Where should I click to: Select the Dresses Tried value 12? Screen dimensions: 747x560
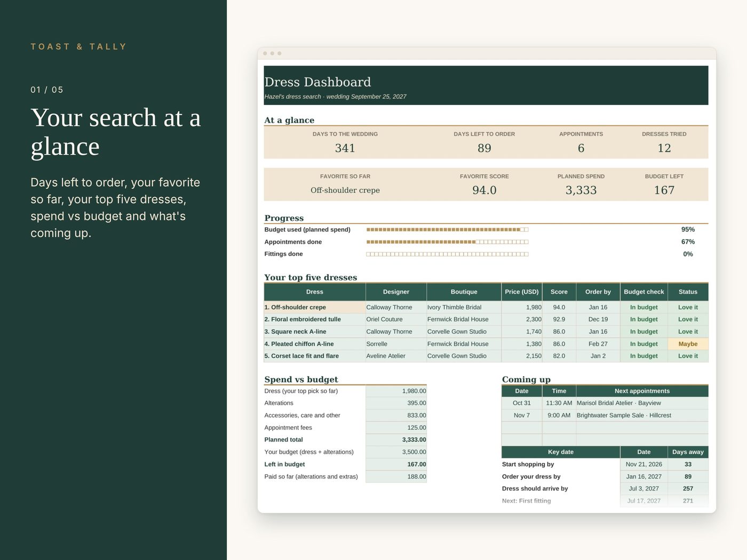(664, 148)
